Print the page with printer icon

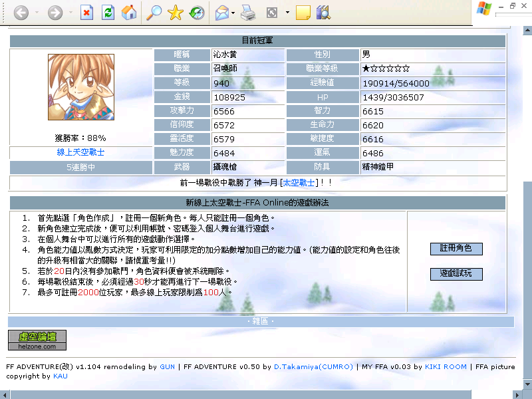click(x=248, y=13)
